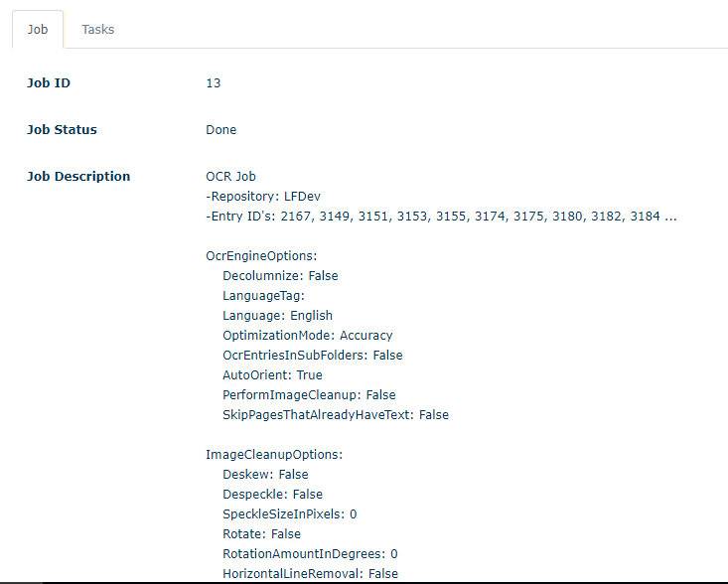Viewport: 728px width, 584px height.
Task: Click the Done status value
Action: 220,130
